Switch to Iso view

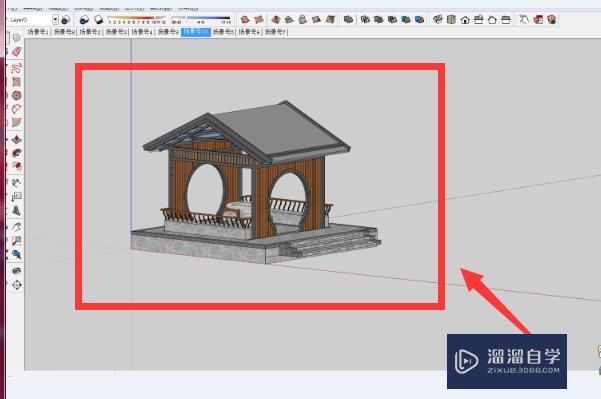coord(438,19)
